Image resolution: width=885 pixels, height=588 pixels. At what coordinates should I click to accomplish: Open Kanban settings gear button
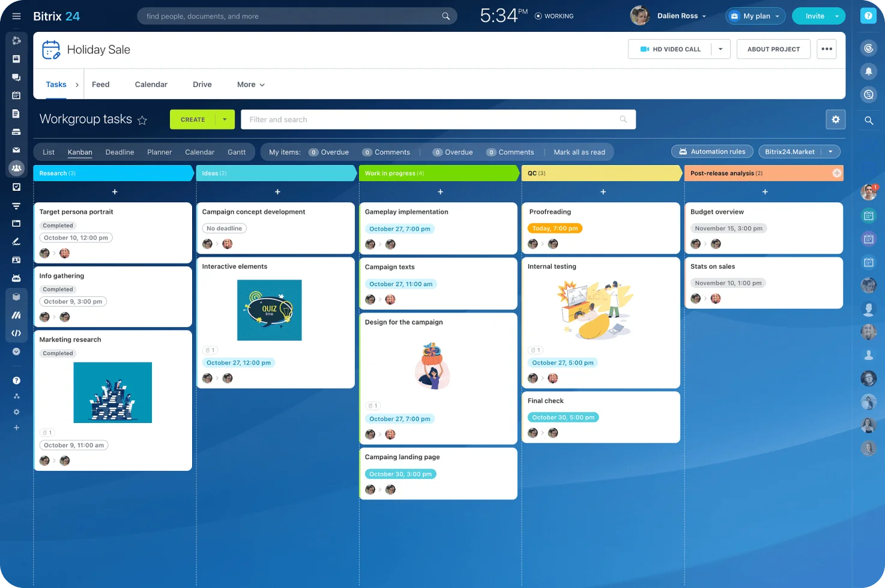(835, 119)
